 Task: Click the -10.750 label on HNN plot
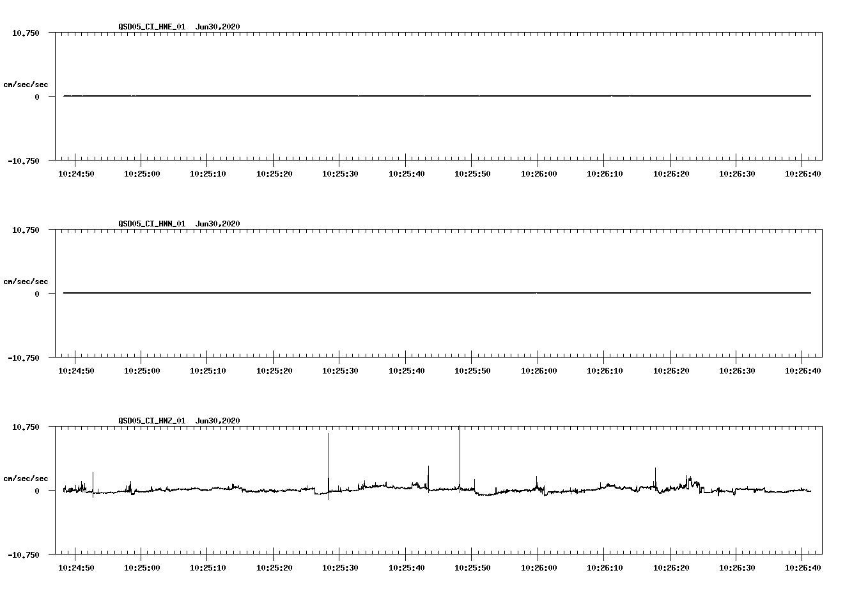pyautogui.click(x=24, y=358)
